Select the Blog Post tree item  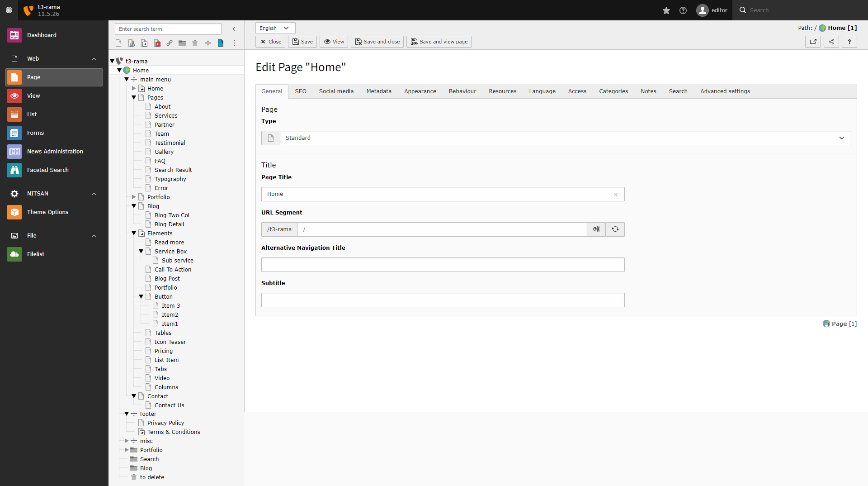pyautogui.click(x=168, y=278)
